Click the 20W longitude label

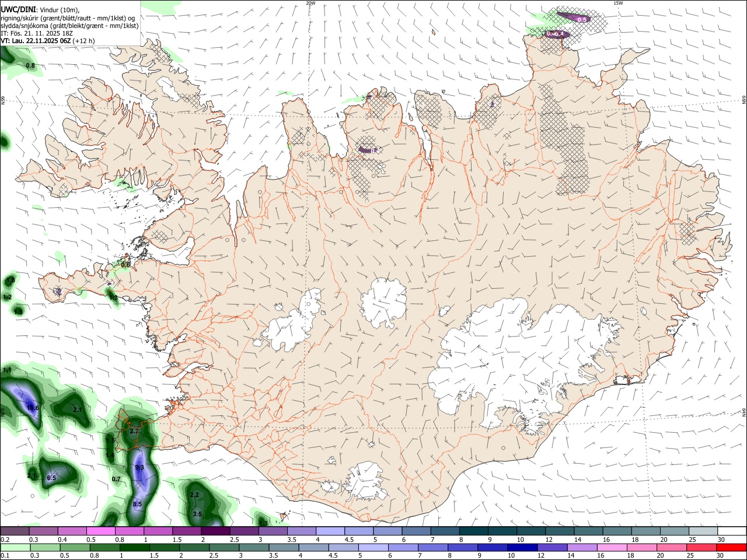click(310, 3)
